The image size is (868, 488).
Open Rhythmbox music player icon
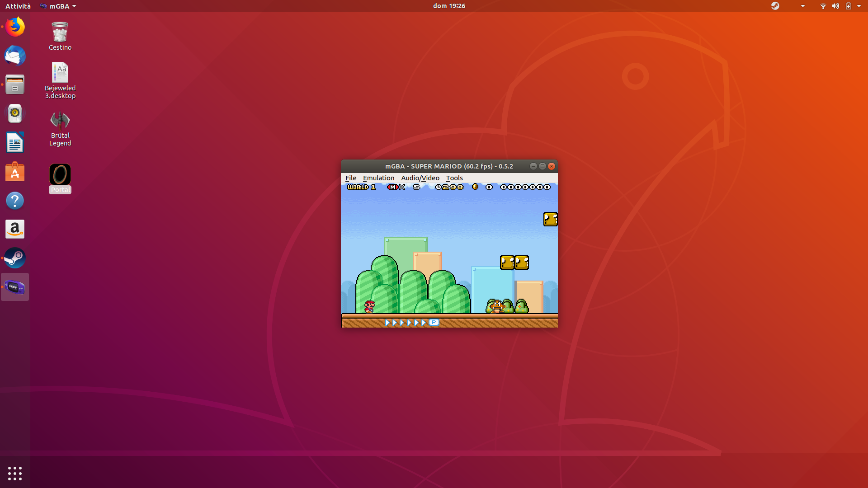(x=15, y=113)
